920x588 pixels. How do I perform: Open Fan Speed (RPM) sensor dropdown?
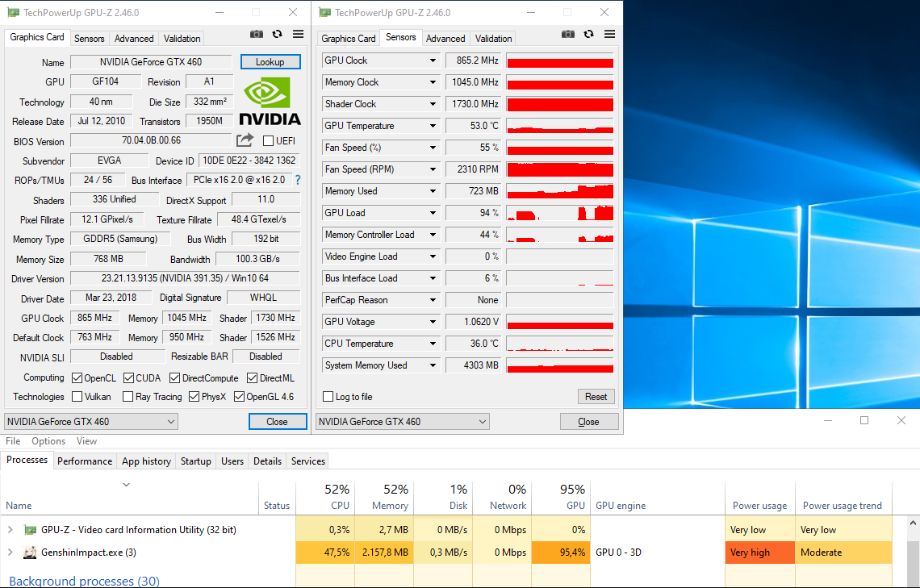click(433, 169)
